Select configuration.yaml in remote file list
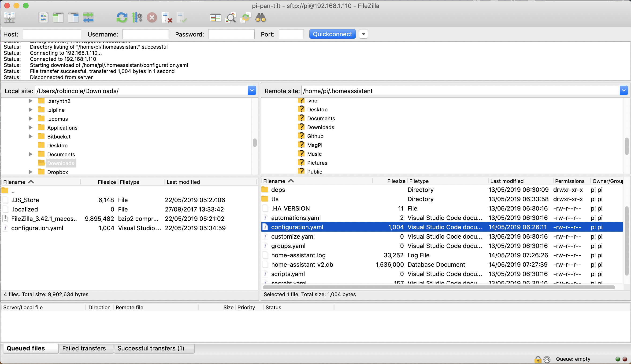631x364 pixels. coord(297,227)
